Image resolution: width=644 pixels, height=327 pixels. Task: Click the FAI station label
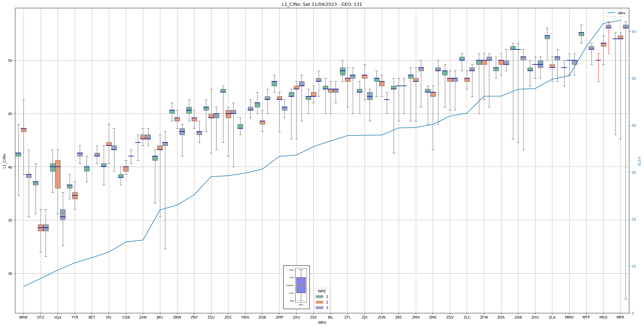pyautogui.click(x=109, y=317)
